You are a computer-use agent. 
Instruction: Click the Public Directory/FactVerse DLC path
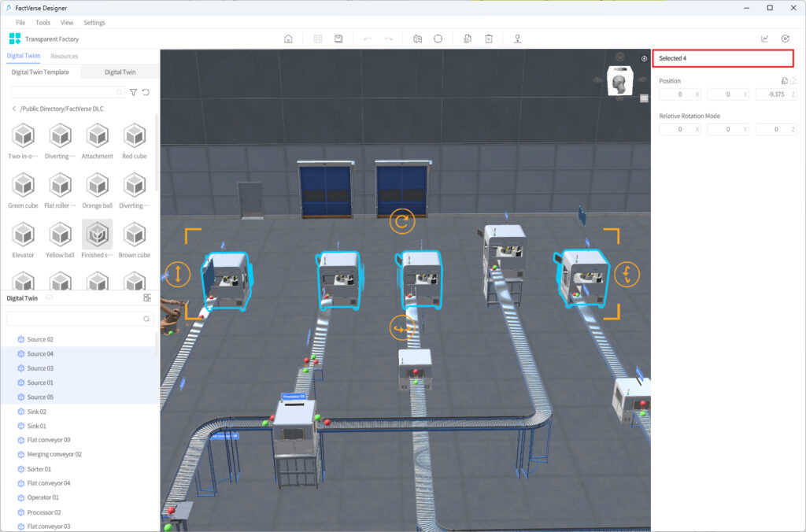pyautogui.click(x=61, y=109)
